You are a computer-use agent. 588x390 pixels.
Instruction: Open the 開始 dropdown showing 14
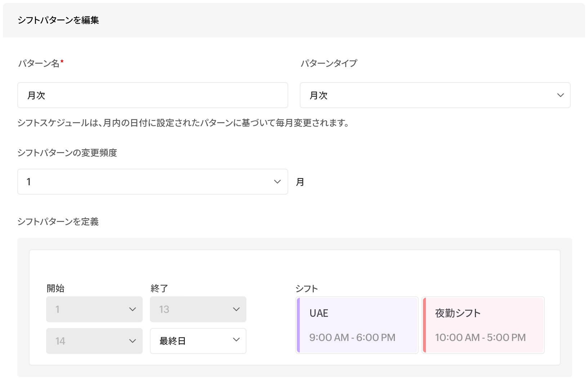(x=94, y=341)
